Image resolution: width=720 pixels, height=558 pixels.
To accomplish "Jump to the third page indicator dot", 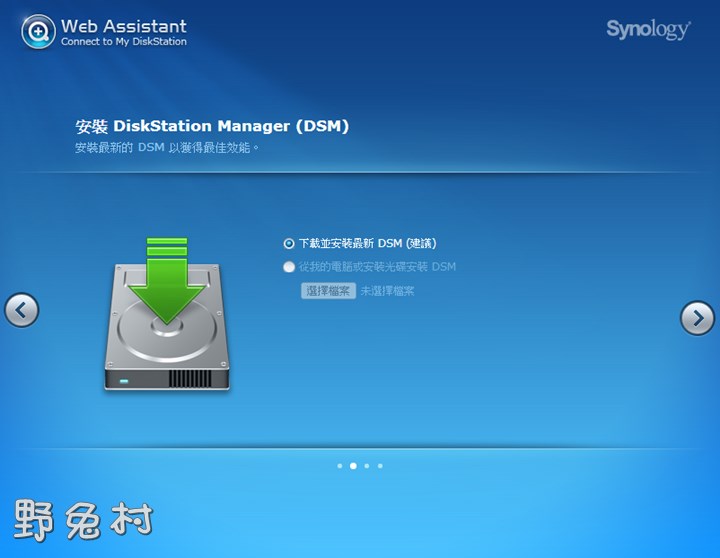I will (x=366, y=466).
